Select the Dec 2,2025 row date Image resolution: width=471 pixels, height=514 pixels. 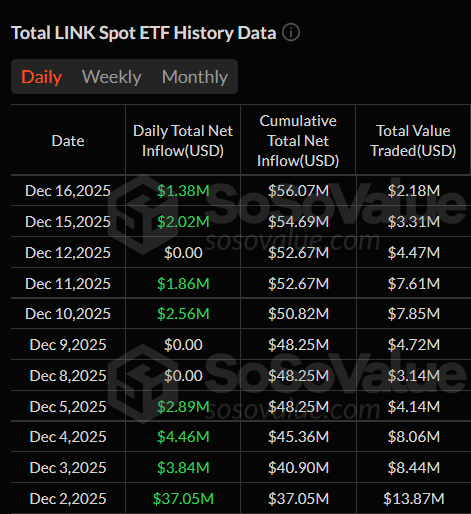[x=68, y=499]
